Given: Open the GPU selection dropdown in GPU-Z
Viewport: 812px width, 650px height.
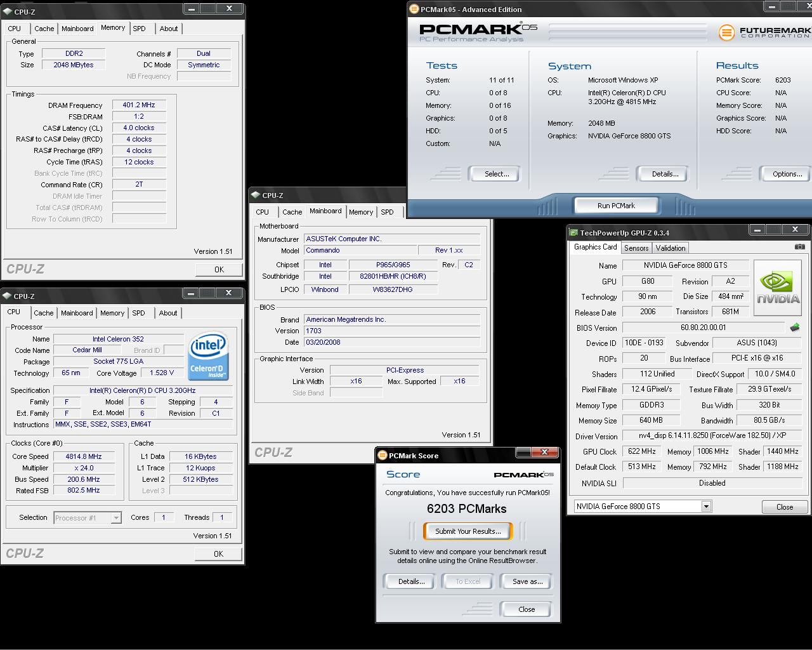Looking at the screenshot, I should pos(705,506).
